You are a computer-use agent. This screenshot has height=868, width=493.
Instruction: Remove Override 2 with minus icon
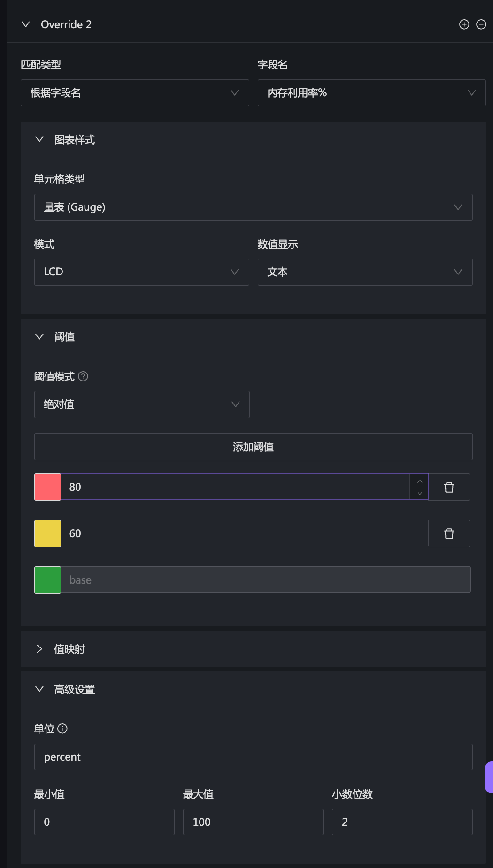pos(481,24)
